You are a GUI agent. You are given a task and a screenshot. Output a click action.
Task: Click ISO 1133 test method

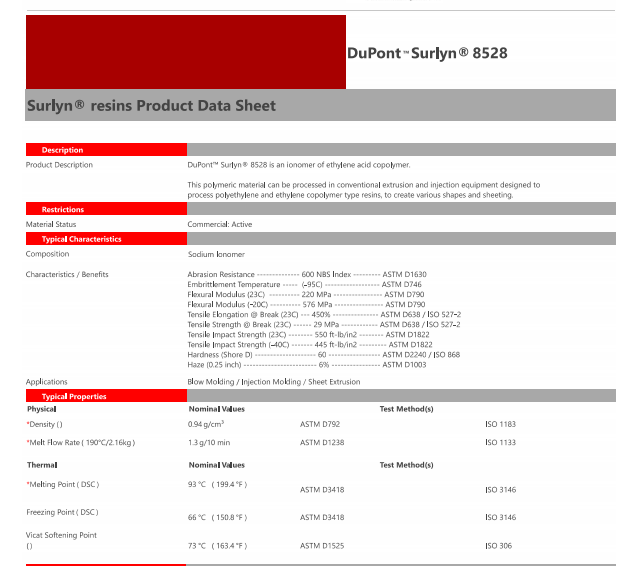(501, 442)
